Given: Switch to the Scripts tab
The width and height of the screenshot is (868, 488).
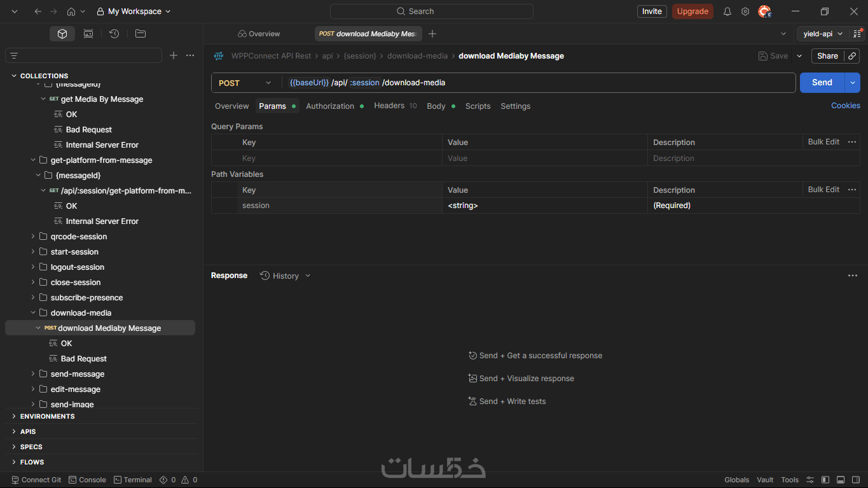Looking at the screenshot, I should (x=478, y=106).
